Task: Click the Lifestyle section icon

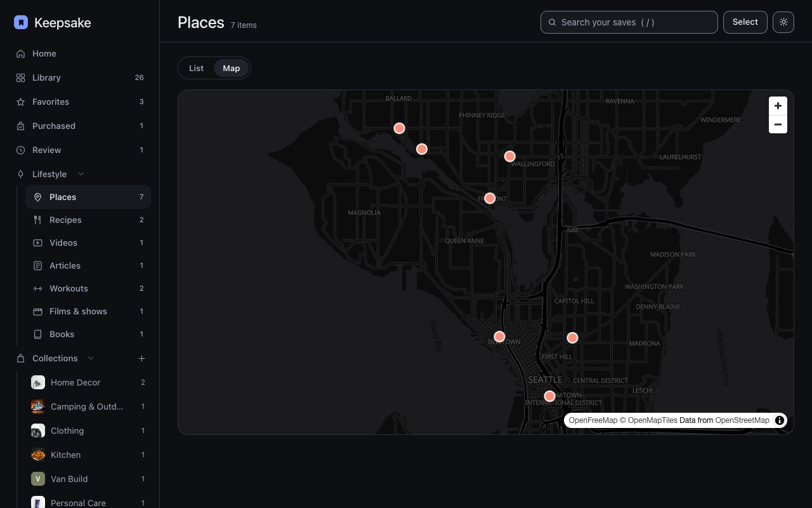Action: (20, 175)
